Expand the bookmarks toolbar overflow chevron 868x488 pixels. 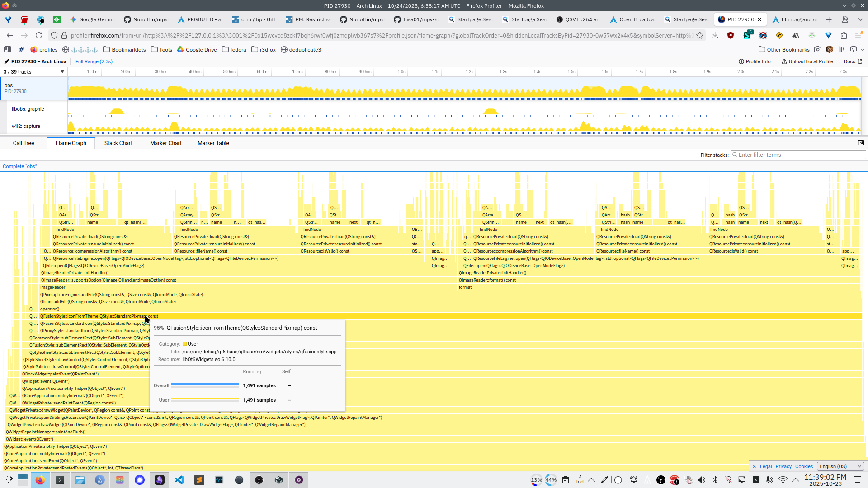point(863,50)
